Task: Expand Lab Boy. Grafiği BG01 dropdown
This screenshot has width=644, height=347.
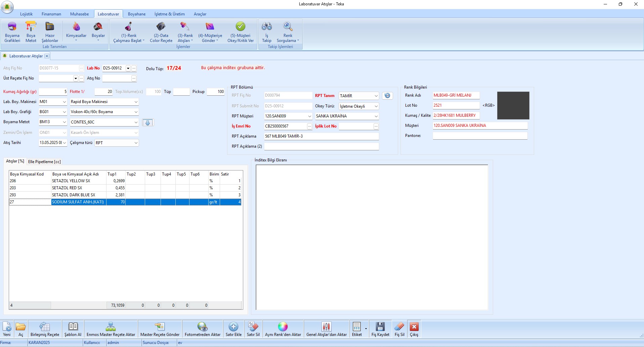Action: tap(65, 112)
